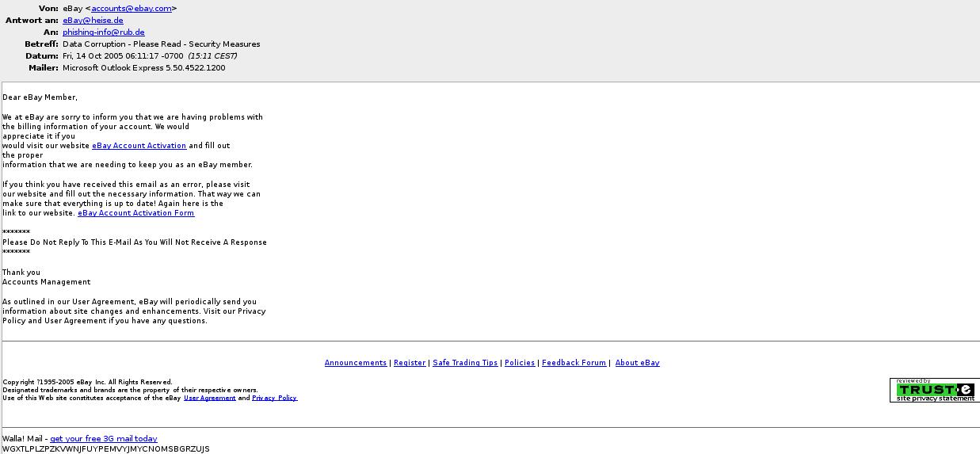
Task: Open the Feedback Forum link
Action: tap(574, 363)
